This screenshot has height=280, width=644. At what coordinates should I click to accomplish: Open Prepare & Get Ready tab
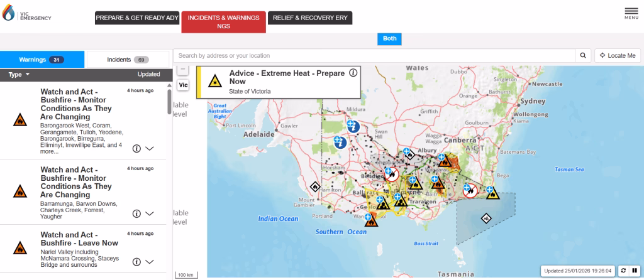pos(137,18)
